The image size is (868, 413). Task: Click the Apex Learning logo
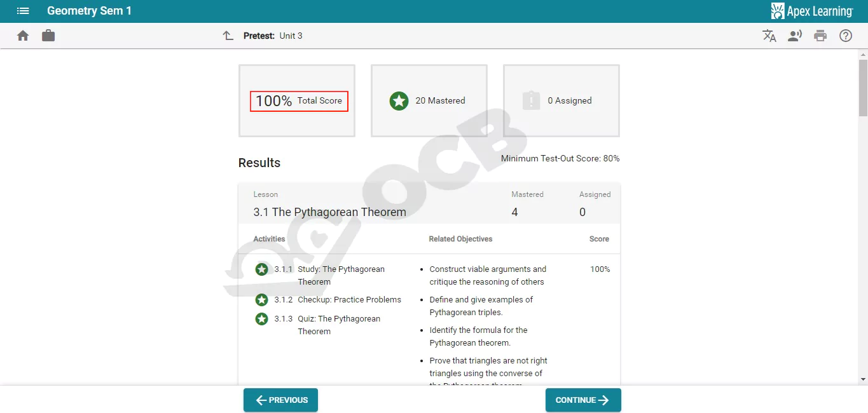(x=812, y=11)
